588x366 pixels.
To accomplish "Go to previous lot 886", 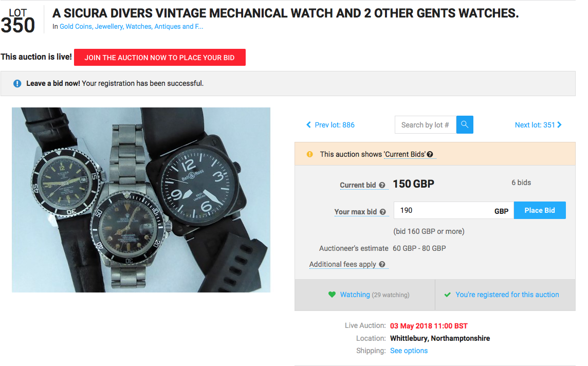I will click(330, 125).
